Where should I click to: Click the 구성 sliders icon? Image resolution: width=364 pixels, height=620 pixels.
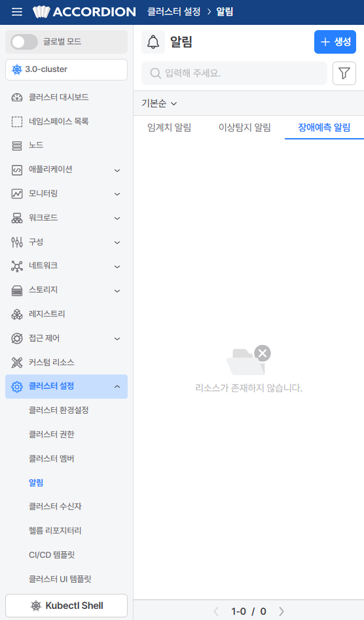(17, 242)
